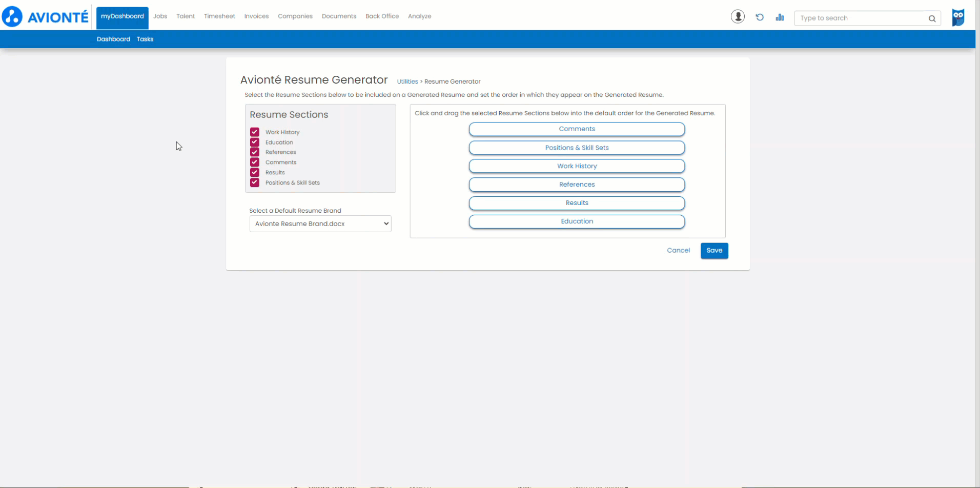Screen dimensions: 980x488
Task: Select the Education section bar
Action: (577, 221)
